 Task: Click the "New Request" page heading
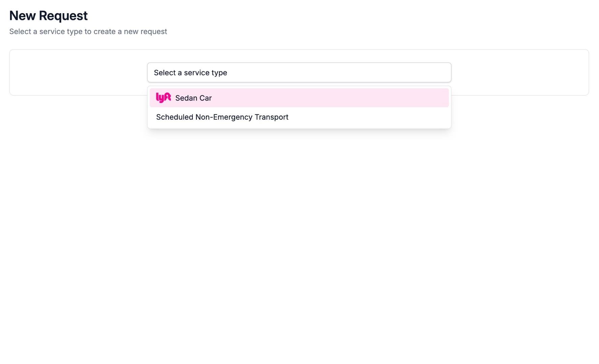click(48, 16)
